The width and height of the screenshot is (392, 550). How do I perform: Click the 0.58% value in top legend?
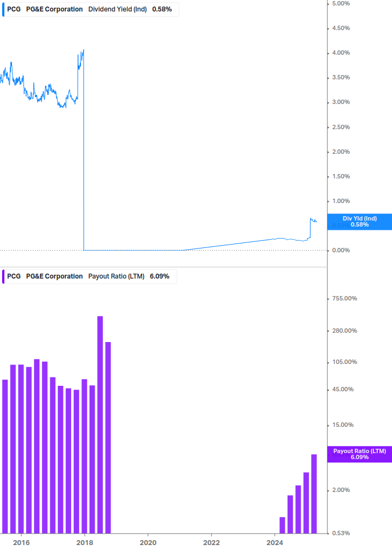pos(162,9)
